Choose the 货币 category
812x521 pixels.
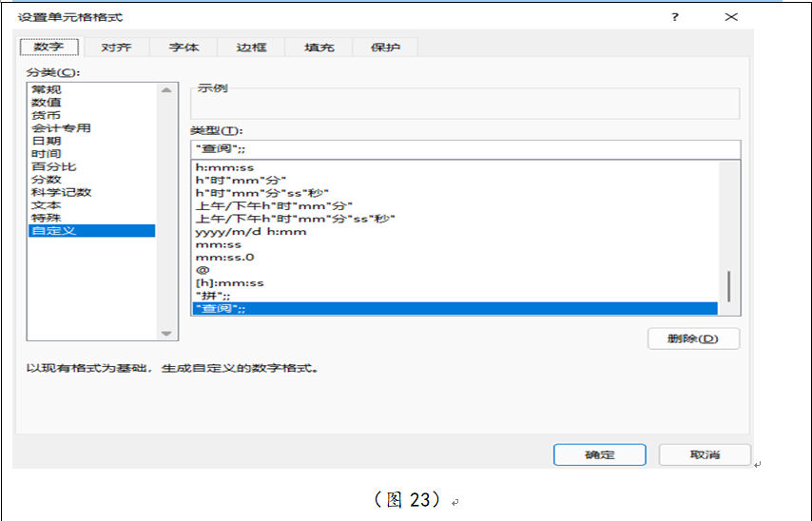pos(46,115)
